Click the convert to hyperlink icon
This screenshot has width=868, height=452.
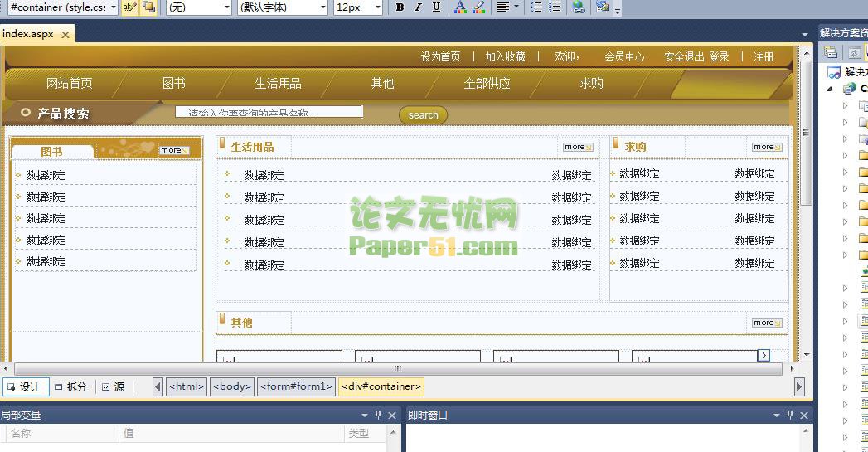click(579, 7)
